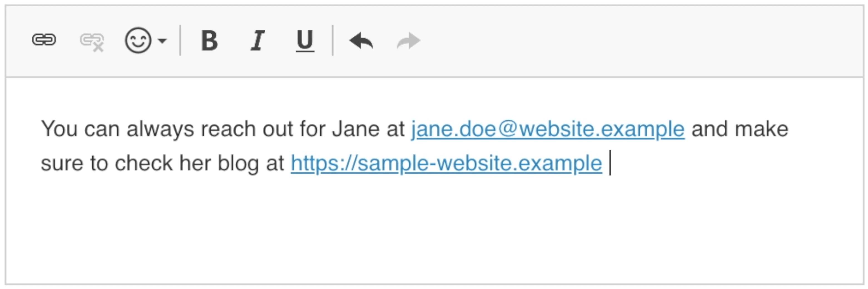This screenshot has width=868, height=289.
Task: Click the insert link chain icon
Action: pyautogui.click(x=44, y=40)
